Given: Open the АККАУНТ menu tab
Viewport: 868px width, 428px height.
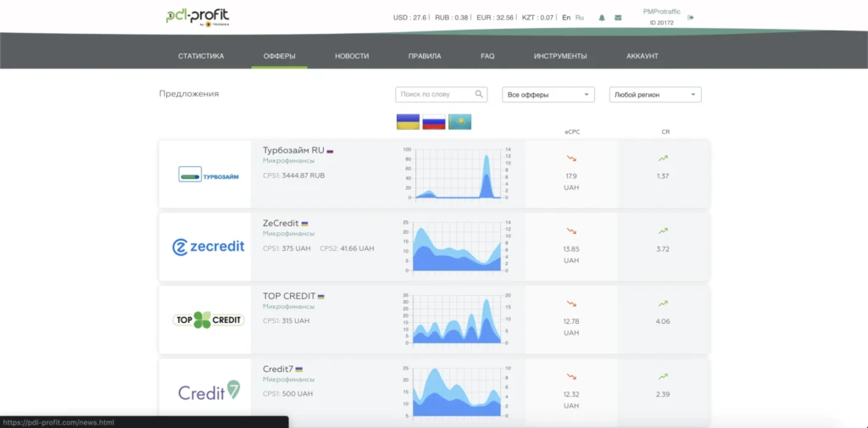Looking at the screenshot, I should [643, 57].
